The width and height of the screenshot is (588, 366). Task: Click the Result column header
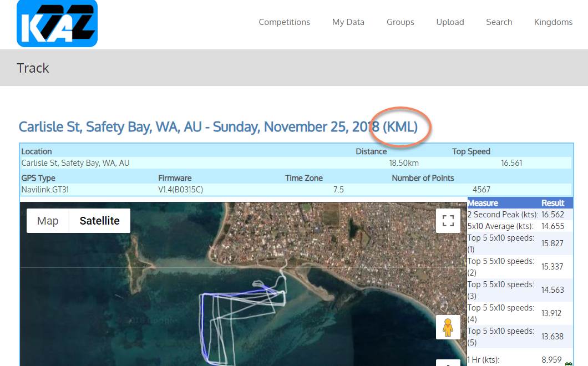pyautogui.click(x=552, y=203)
